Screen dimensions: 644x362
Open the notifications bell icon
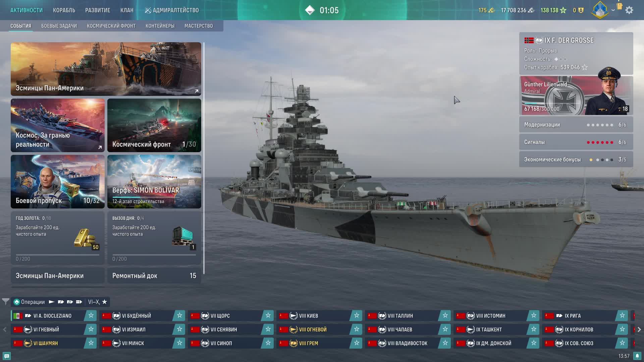[x=637, y=356]
